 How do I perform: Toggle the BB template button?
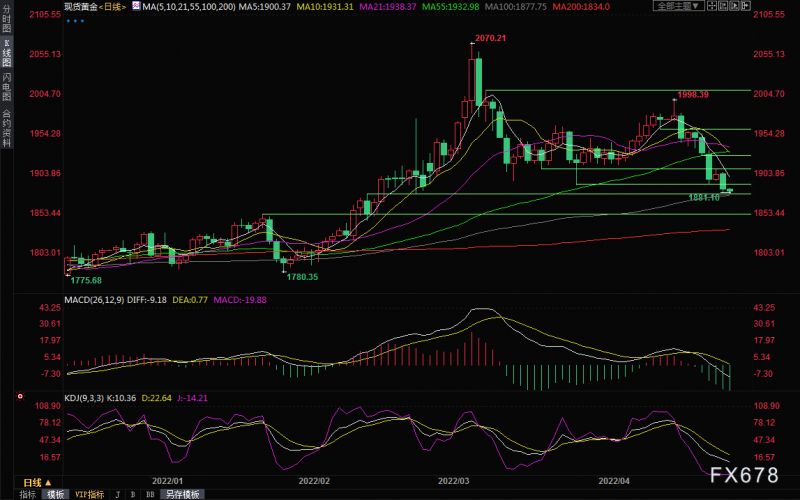click(x=149, y=494)
